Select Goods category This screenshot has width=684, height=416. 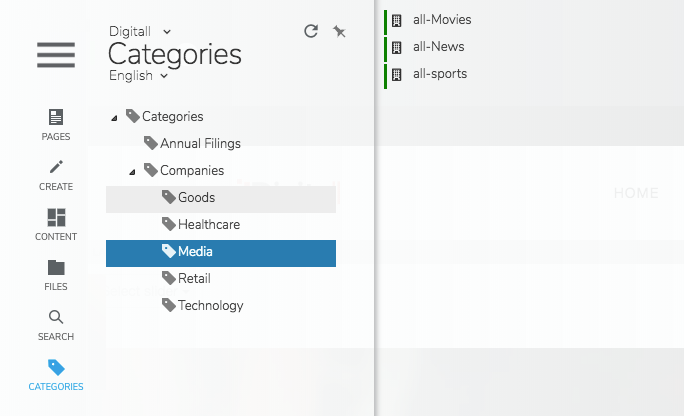point(196,198)
